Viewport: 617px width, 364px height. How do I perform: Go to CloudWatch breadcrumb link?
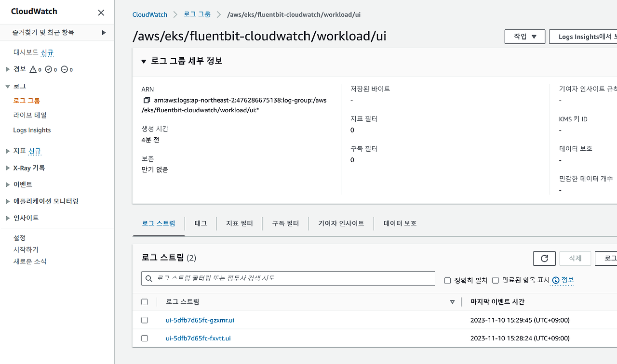pos(150,14)
